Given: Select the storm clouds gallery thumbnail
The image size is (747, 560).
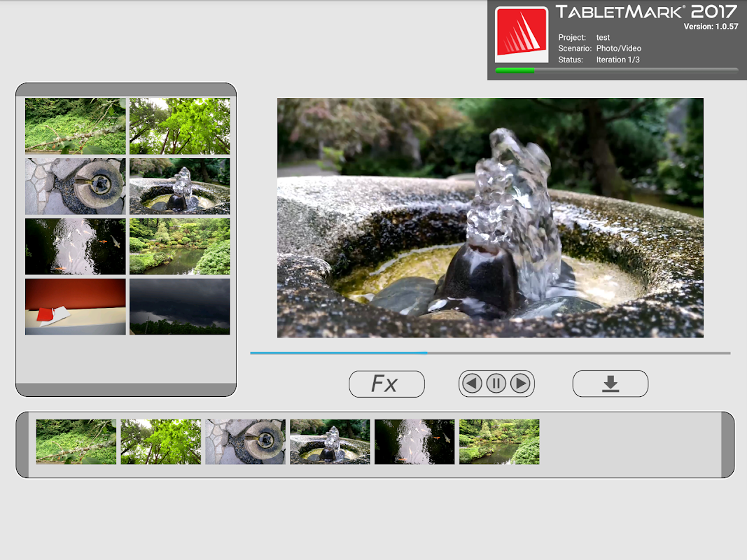Looking at the screenshot, I should [x=180, y=307].
